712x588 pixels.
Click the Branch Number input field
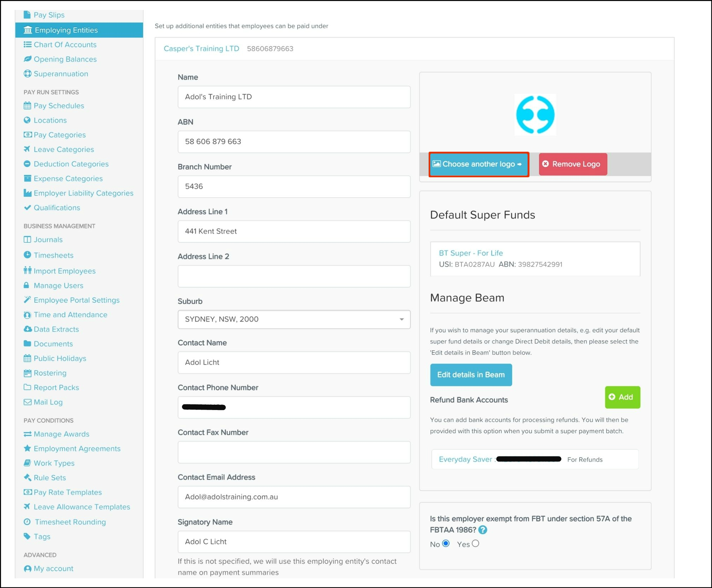point(294,187)
